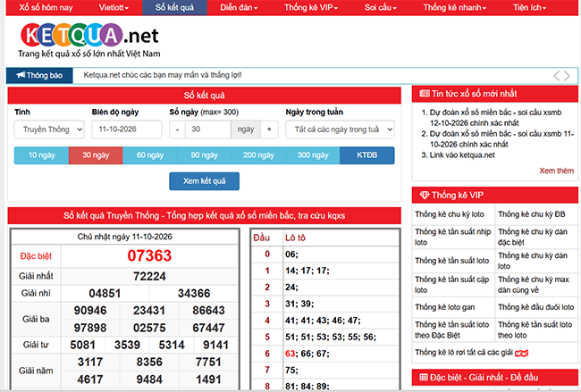The height and width of the screenshot is (392, 581).
Task: Click the KETQUA.net logo
Action: coord(89,40)
